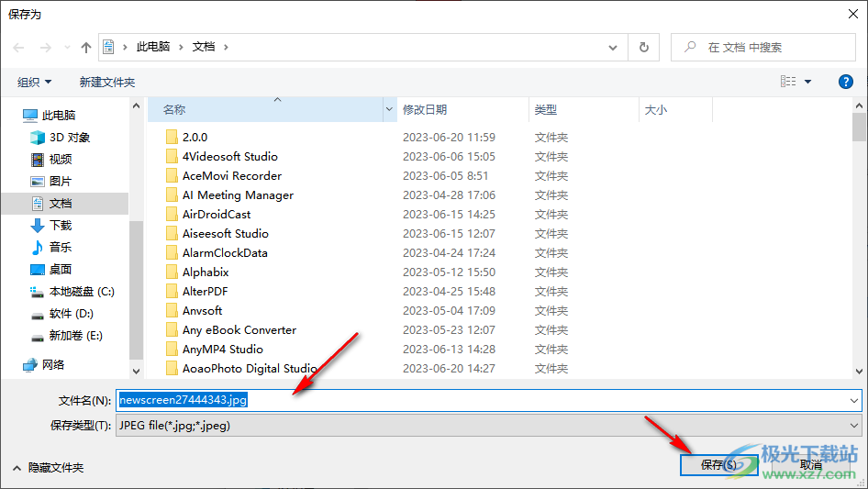Open the 文件名 history dropdown
Screen dimensions: 868x489
click(x=853, y=400)
